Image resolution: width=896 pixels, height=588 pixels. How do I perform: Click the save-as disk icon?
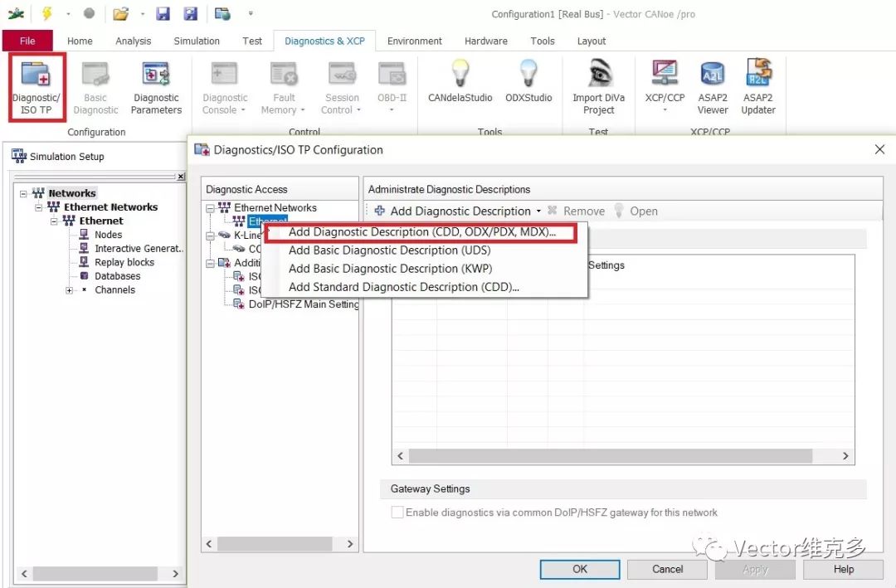coord(190,13)
